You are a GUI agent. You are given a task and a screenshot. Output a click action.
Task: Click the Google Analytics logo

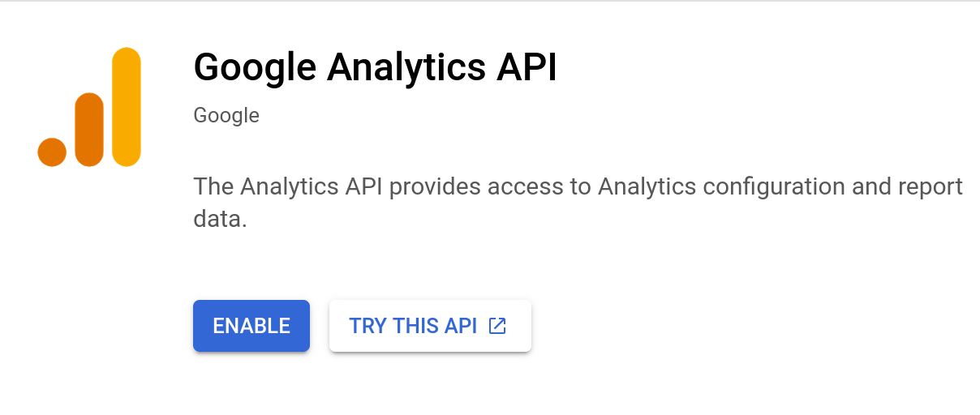(x=89, y=107)
